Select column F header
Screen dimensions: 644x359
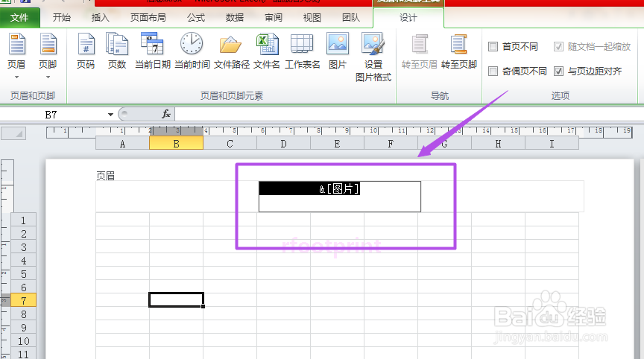tap(391, 144)
